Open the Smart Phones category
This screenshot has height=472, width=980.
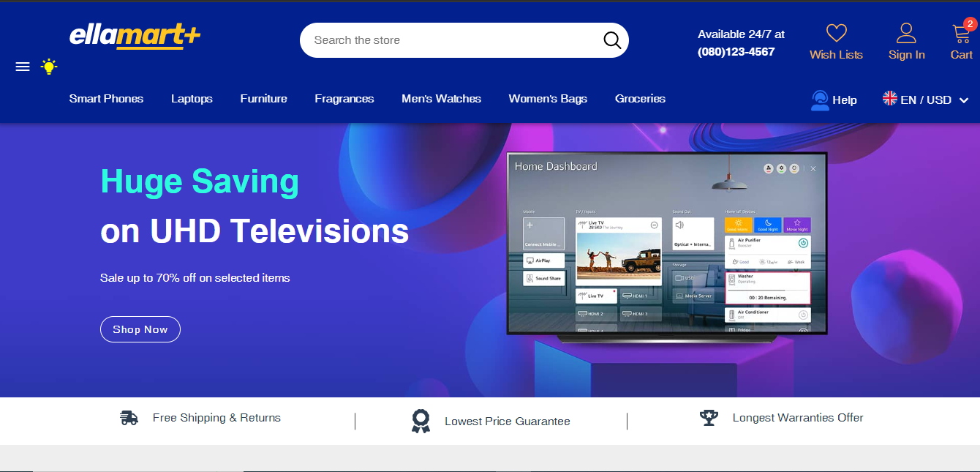(106, 99)
